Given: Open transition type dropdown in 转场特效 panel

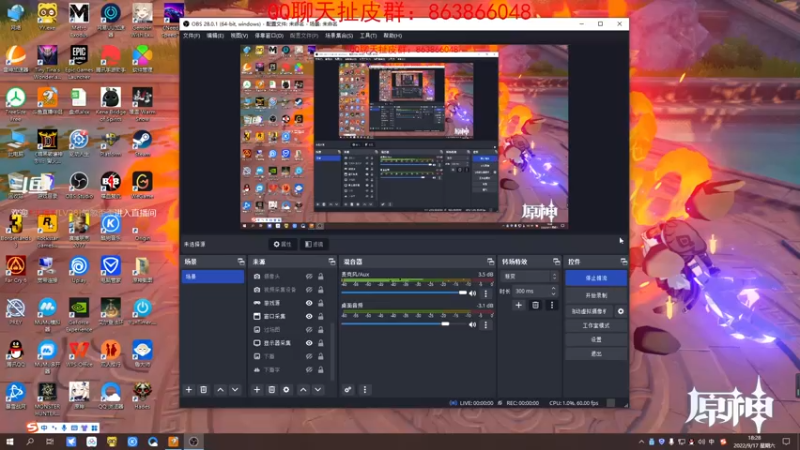Looking at the screenshot, I should pos(530,277).
